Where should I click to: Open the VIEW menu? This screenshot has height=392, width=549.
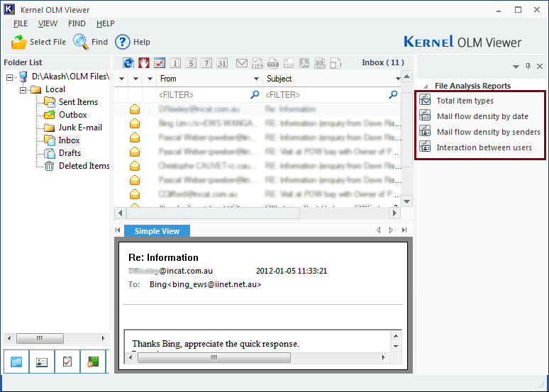[48, 23]
